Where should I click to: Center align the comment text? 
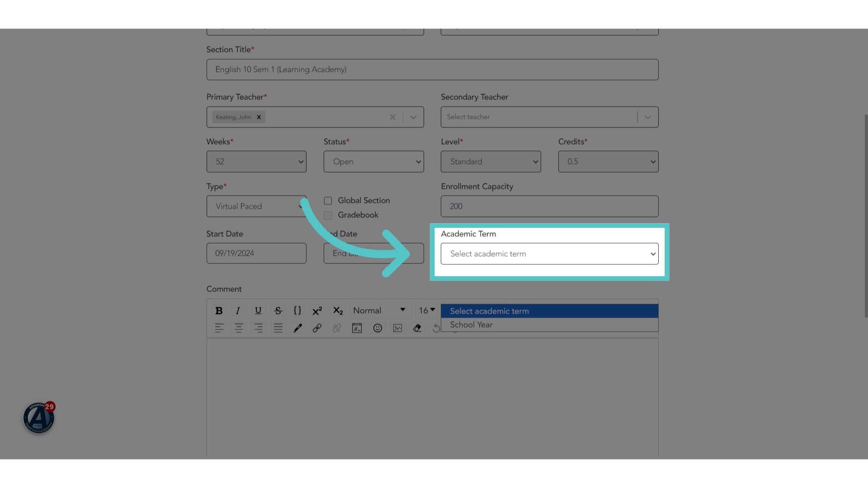point(239,328)
